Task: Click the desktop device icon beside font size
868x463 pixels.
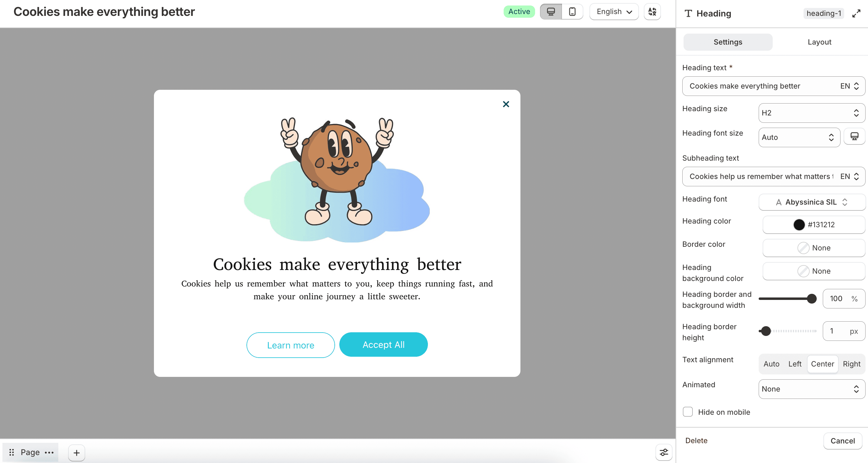Action: coord(854,137)
